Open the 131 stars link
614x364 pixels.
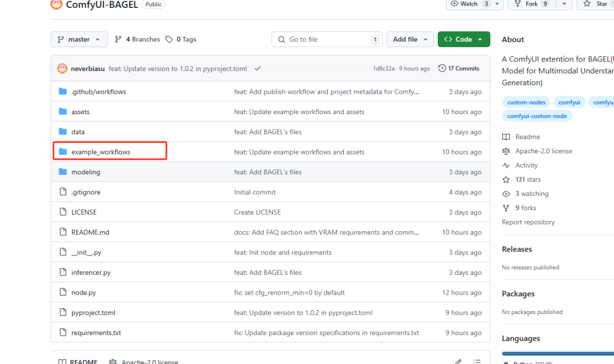(x=528, y=180)
